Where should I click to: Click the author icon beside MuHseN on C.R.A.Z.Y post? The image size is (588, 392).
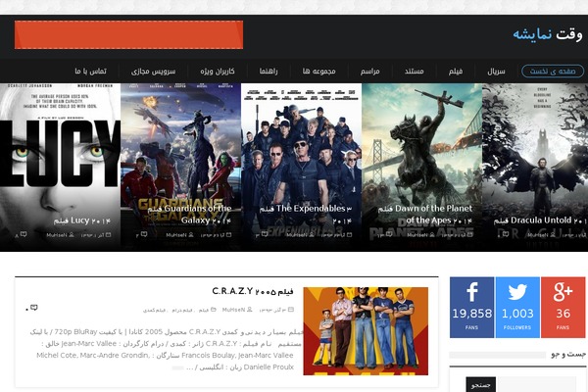250,310
